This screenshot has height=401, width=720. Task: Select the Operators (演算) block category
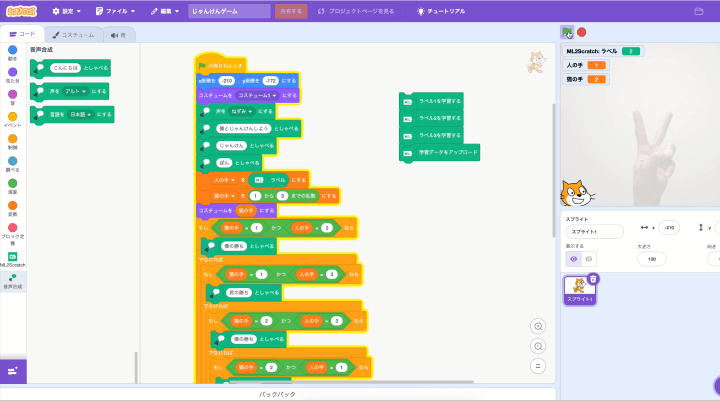(12, 186)
